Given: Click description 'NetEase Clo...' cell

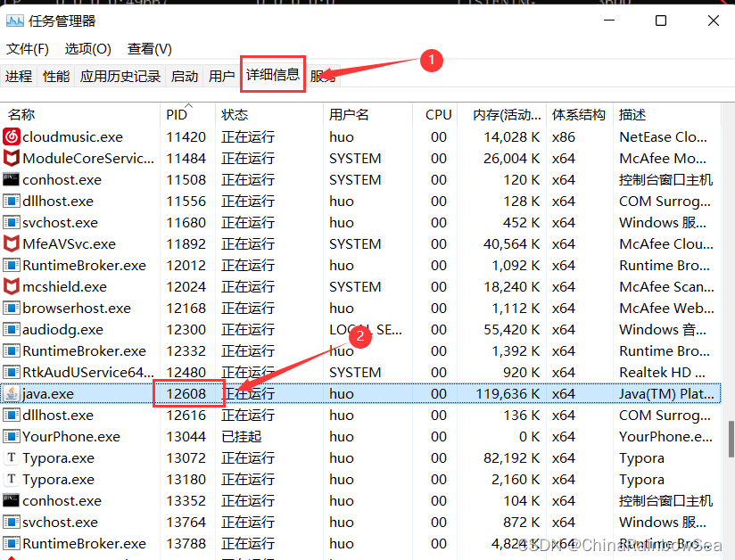Looking at the screenshot, I should tap(664, 136).
